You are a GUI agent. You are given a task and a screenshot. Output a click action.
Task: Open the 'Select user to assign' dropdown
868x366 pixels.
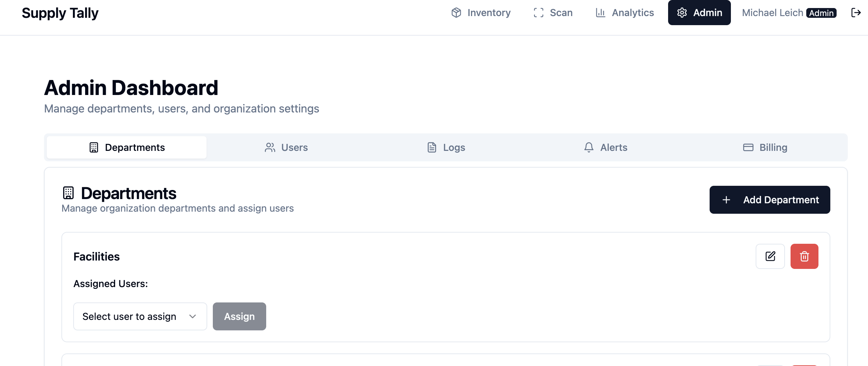[140, 316]
